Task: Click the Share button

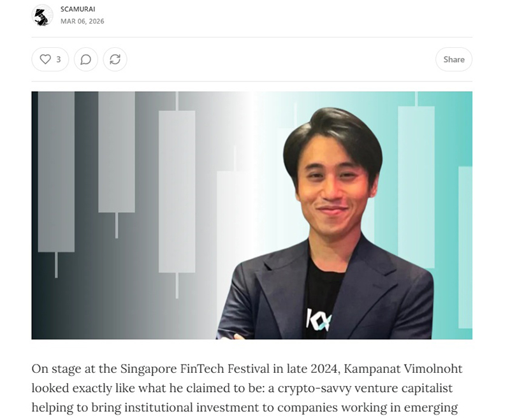Action: (x=454, y=59)
